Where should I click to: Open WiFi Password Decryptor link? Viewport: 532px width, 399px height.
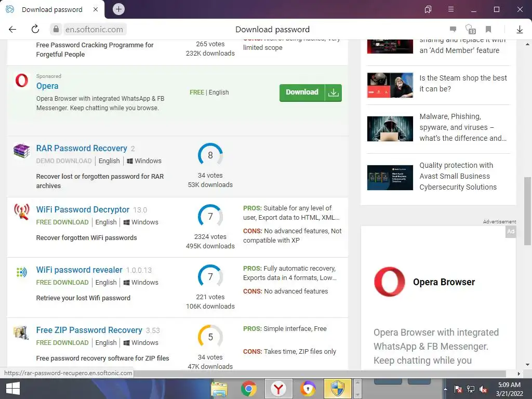pos(83,210)
